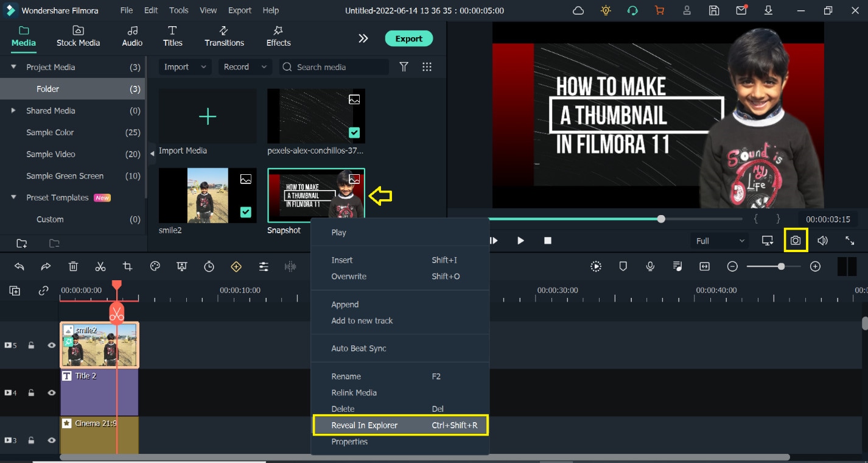Viewport: 868px width, 463px height.
Task: Open the Export menu in menu bar
Action: [x=240, y=10]
